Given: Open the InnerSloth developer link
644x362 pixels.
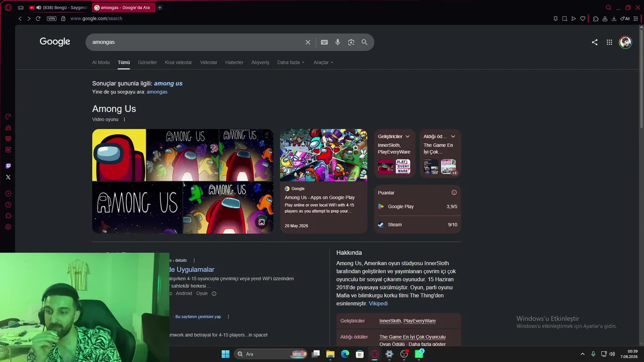Looking at the screenshot, I should click(390, 321).
